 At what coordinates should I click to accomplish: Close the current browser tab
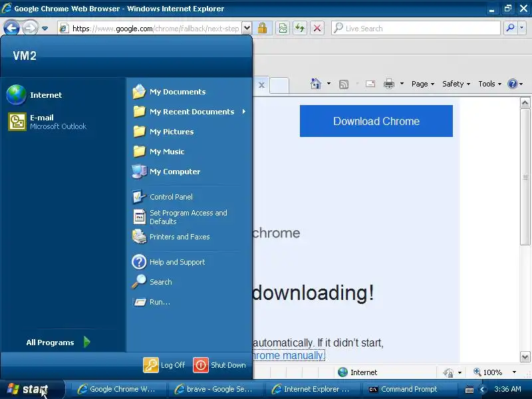coord(261,85)
